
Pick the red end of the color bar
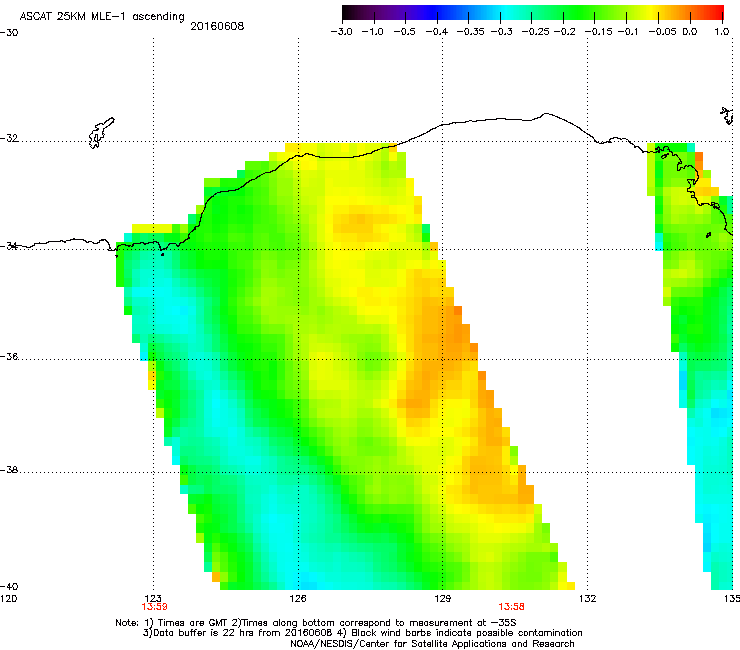click(x=716, y=12)
